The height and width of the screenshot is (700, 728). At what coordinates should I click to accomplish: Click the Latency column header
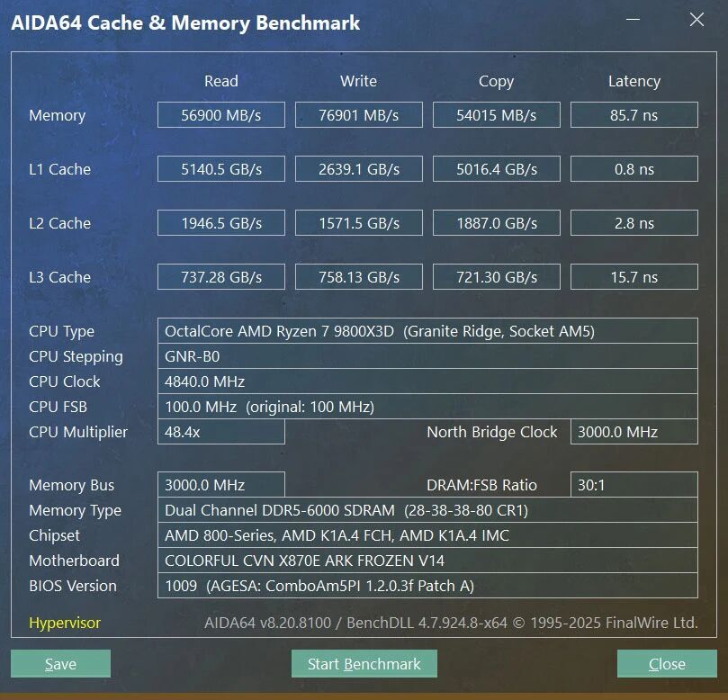tap(634, 81)
